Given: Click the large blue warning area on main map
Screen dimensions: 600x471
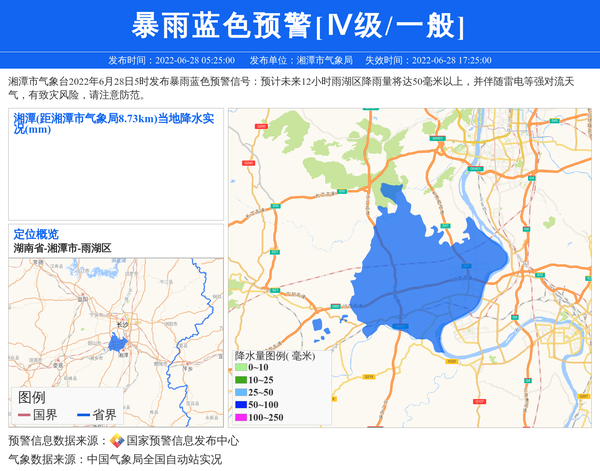Looking at the screenshot, I should coord(420,270).
